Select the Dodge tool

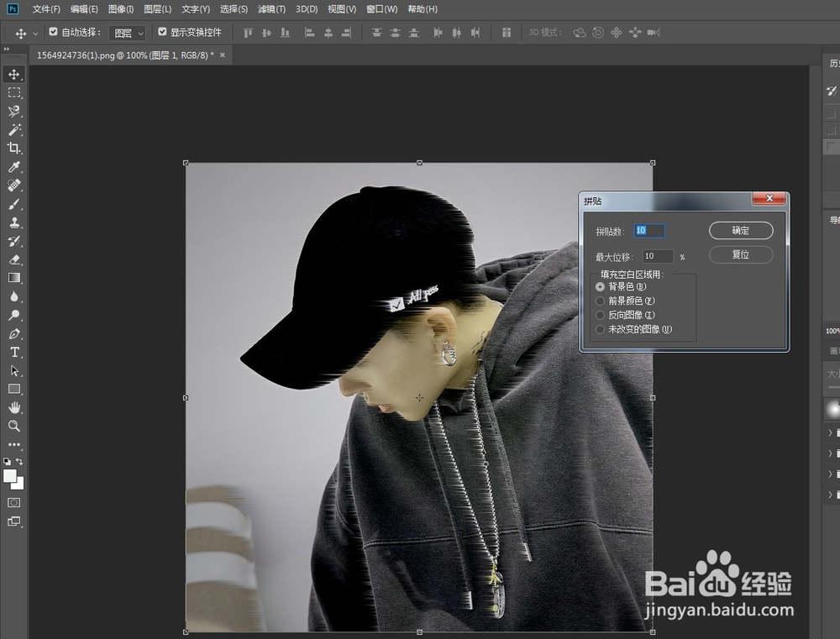[x=14, y=315]
